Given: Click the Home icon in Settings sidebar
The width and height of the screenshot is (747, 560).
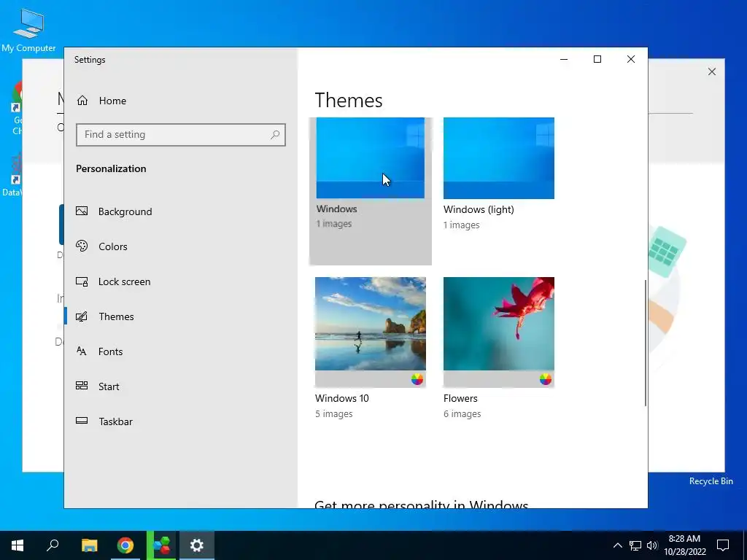Looking at the screenshot, I should click(x=82, y=101).
